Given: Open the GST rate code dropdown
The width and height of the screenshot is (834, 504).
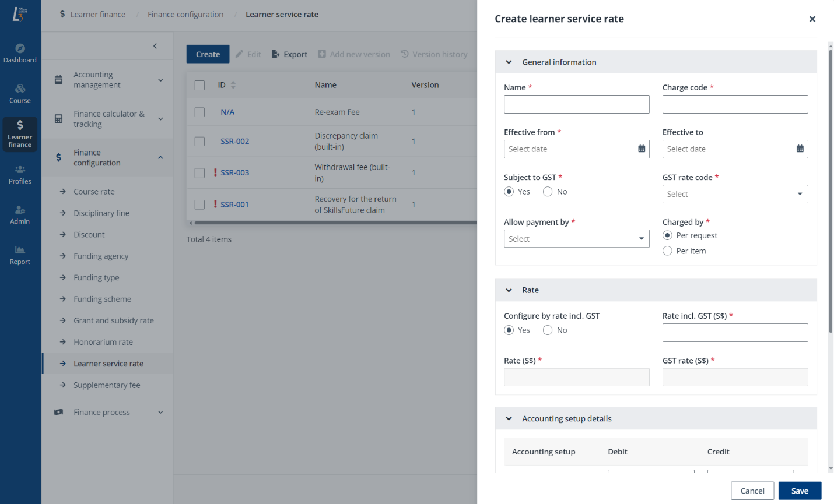Looking at the screenshot, I should point(735,194).
